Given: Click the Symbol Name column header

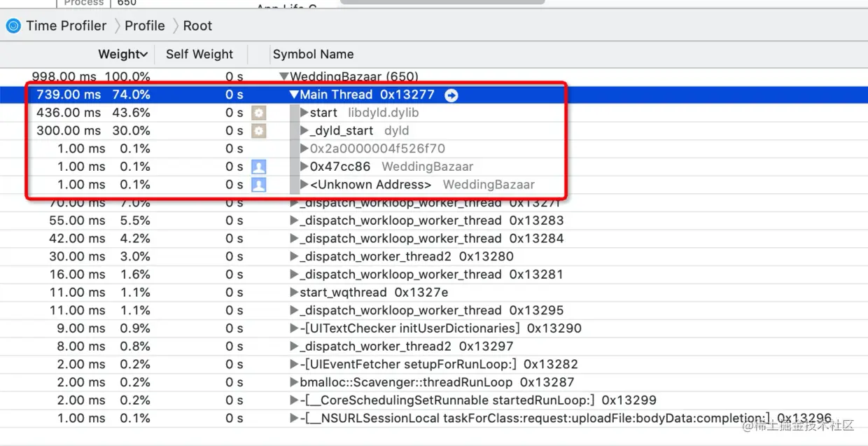Looking at the screenshot, I should 313,54.
